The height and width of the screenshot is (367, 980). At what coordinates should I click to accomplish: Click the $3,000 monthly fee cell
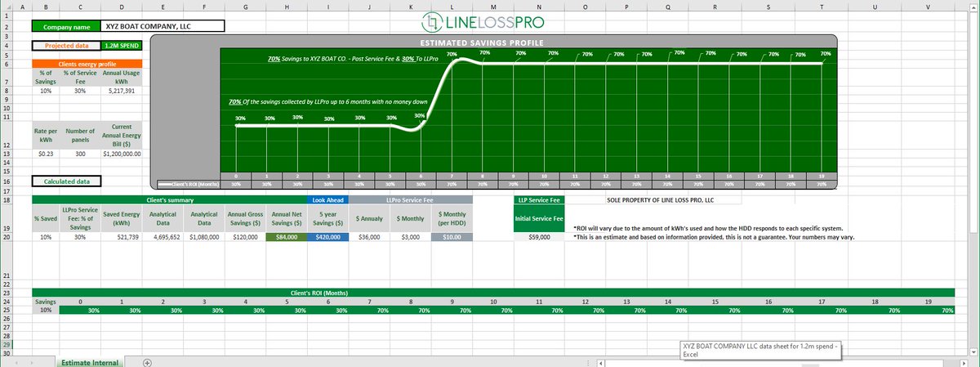410,237
